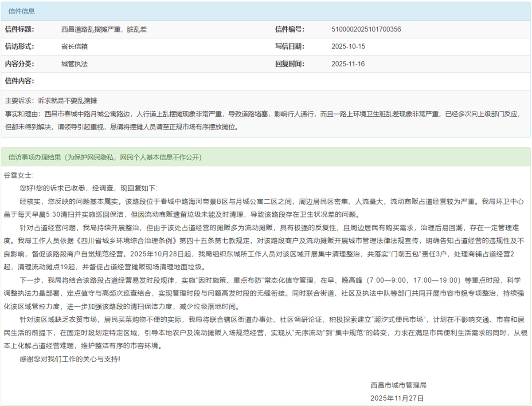Click the 省长信箱 value

pyautogui.click(x=74, y=46)
